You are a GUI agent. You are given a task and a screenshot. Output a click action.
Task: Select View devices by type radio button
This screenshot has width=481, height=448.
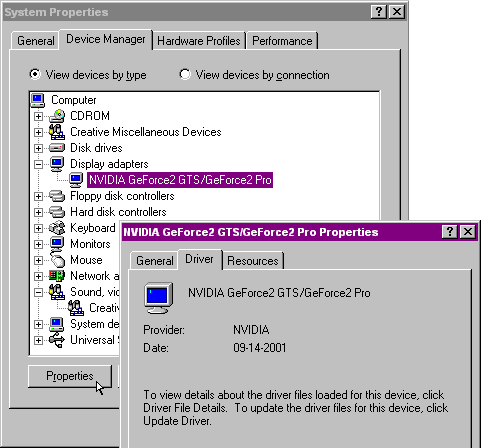(35, 74)
